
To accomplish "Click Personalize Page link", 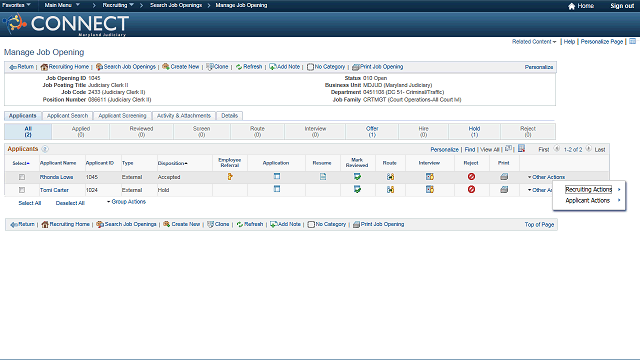I will tap(602, 42).
